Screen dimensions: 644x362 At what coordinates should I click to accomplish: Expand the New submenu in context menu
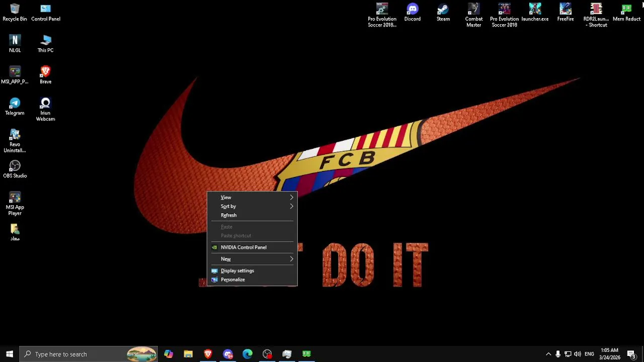pyautogui.click(x=252, y=259)
